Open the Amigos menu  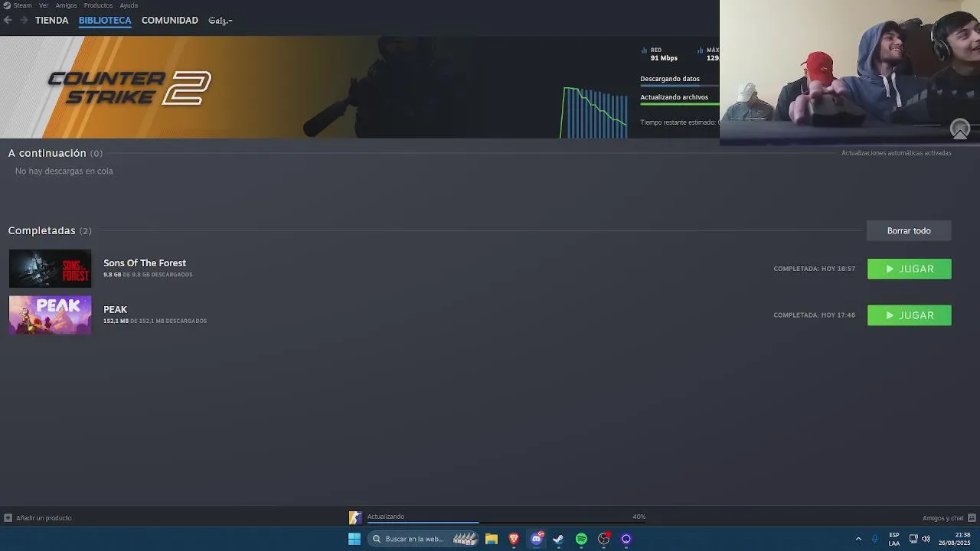66,5
